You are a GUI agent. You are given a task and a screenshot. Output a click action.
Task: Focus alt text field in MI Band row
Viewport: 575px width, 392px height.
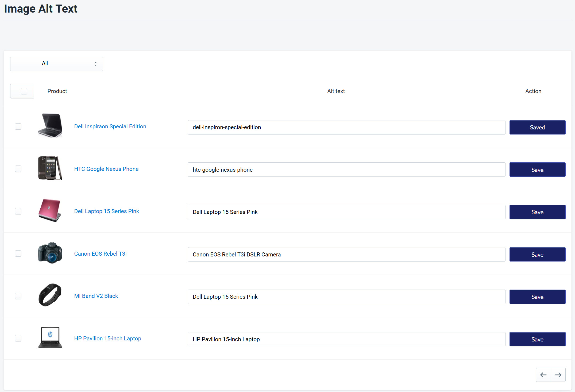[x=346, y=297]
